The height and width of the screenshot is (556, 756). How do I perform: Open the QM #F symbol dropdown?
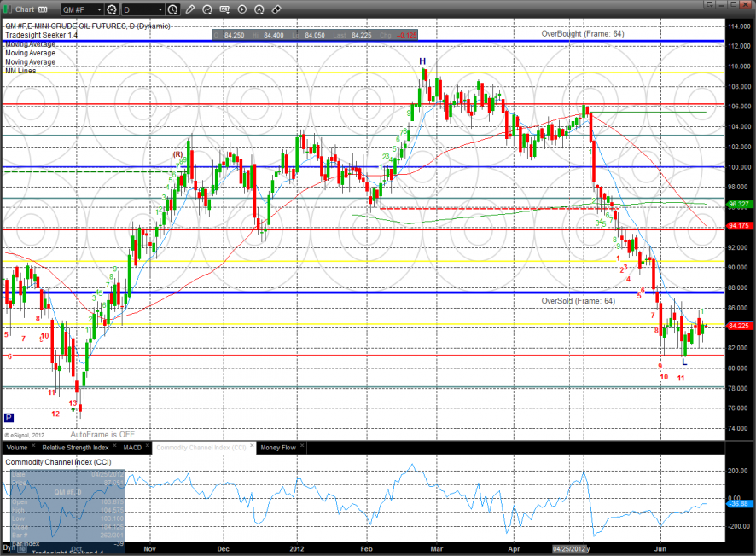tap(81, 10)
